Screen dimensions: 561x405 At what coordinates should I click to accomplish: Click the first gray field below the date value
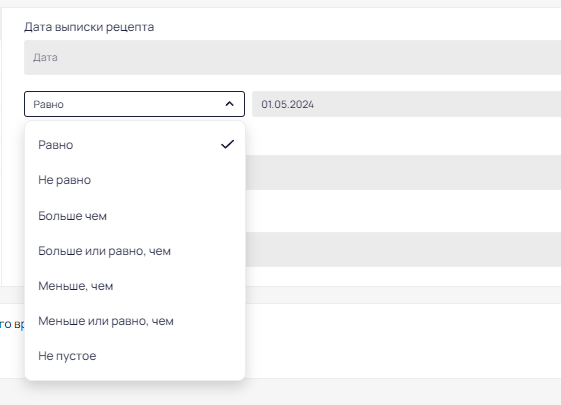403,172
